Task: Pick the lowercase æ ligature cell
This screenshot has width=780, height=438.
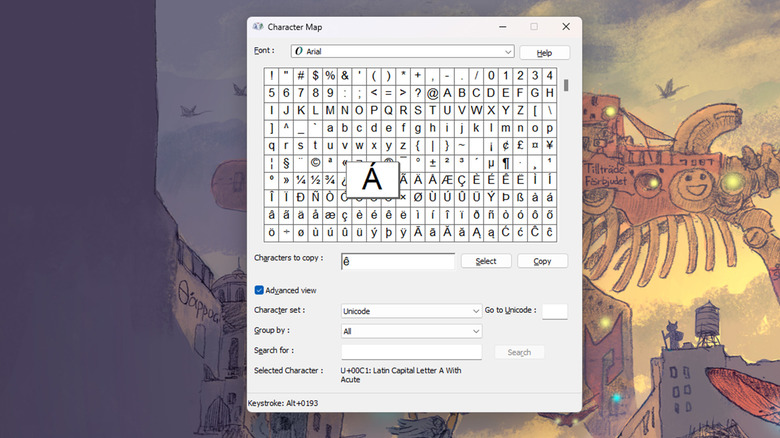Action: point(330,215)
